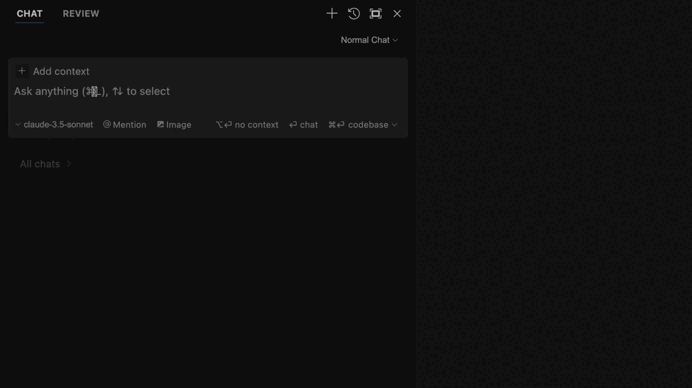Open chat history clock icon
The image size is (692, 388).
point(354,14)
